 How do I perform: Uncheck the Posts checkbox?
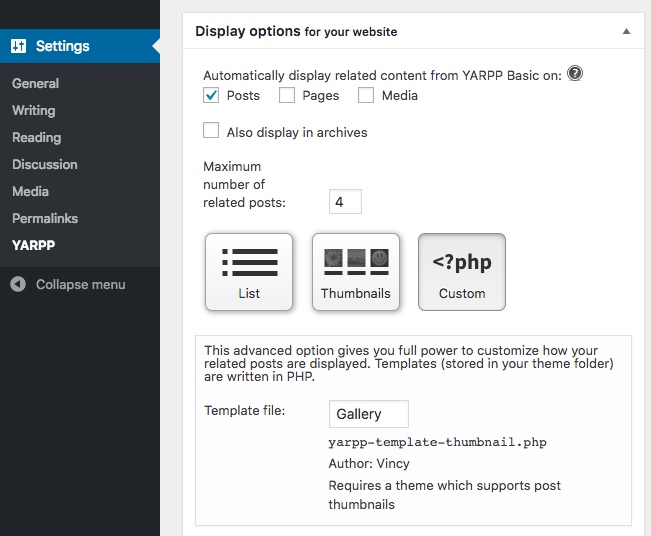[211, 95]
